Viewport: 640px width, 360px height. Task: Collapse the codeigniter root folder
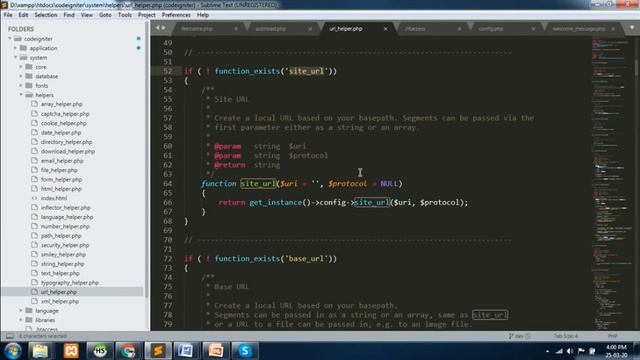coord(10,39)
